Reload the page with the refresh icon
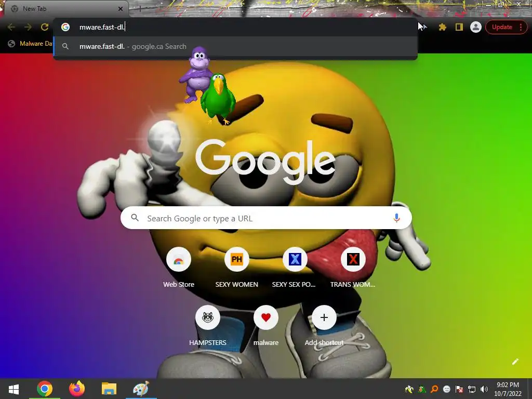This screenshot has height=399, width=532. (x=45, y=27)
